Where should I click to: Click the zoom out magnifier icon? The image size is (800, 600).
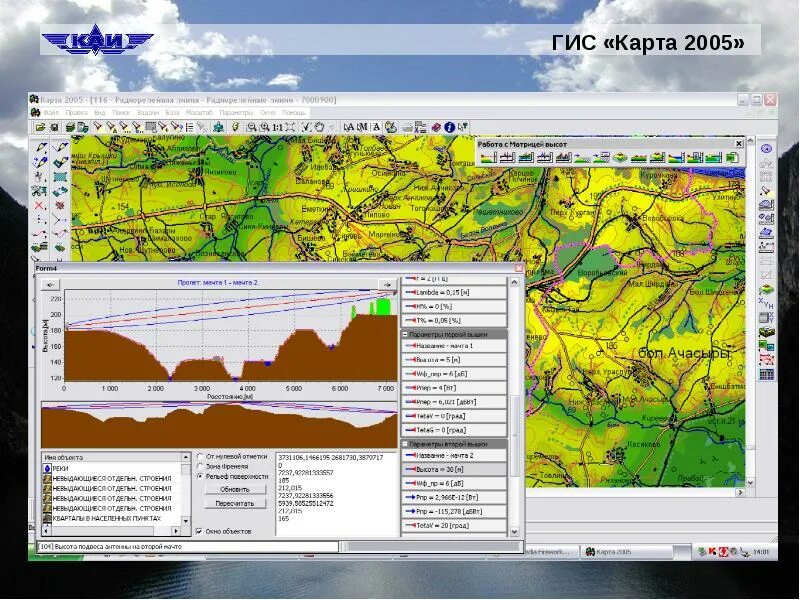(251, 127)
